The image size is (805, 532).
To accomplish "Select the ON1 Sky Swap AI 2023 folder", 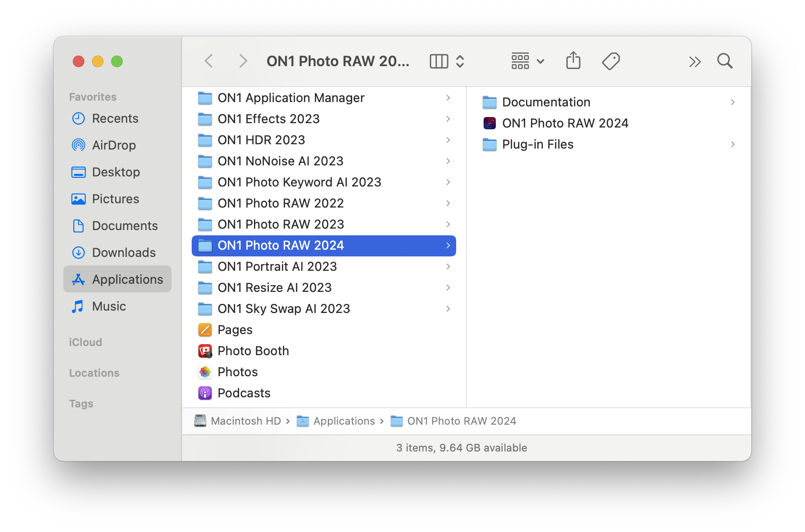I will click(324, 309).
